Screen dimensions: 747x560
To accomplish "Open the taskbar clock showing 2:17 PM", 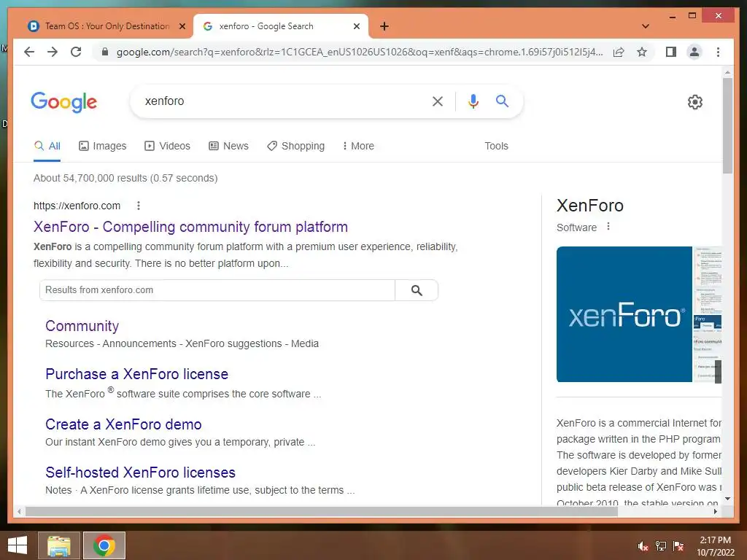I will [716, 546].
